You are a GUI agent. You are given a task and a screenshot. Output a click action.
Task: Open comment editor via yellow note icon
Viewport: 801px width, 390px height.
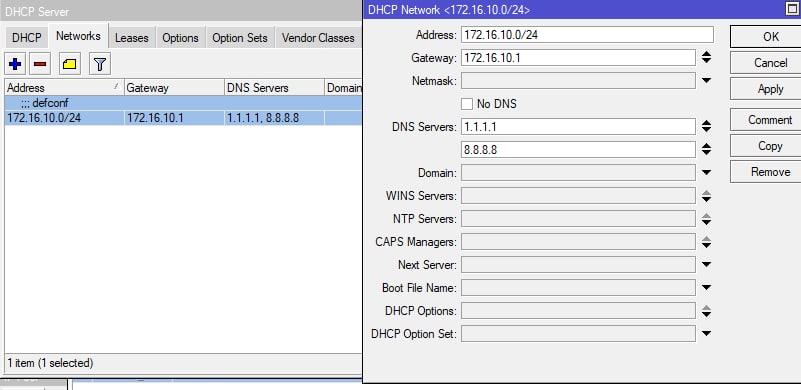pos(69,64)
